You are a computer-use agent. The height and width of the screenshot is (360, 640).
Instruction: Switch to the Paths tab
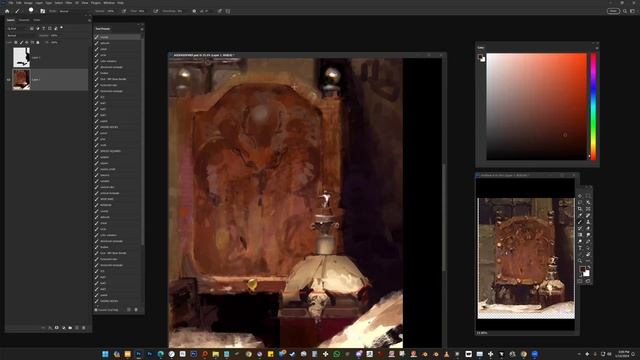(x=37, y=20)
